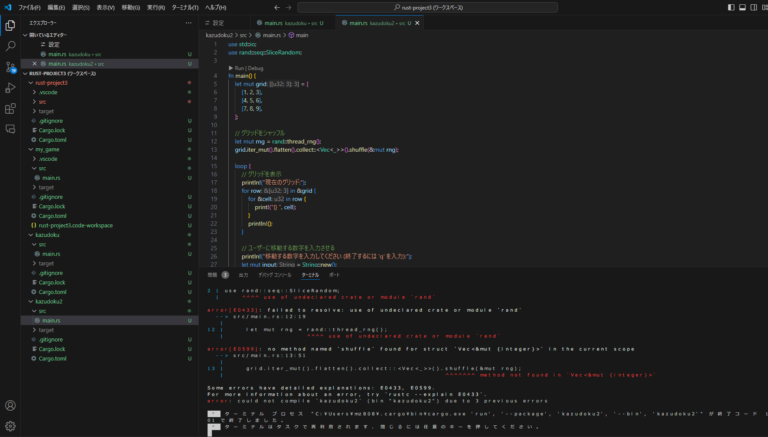Open the ファイル(F) menu
The width and height of the screenshot is (768, 437).
tap(30, 7)
